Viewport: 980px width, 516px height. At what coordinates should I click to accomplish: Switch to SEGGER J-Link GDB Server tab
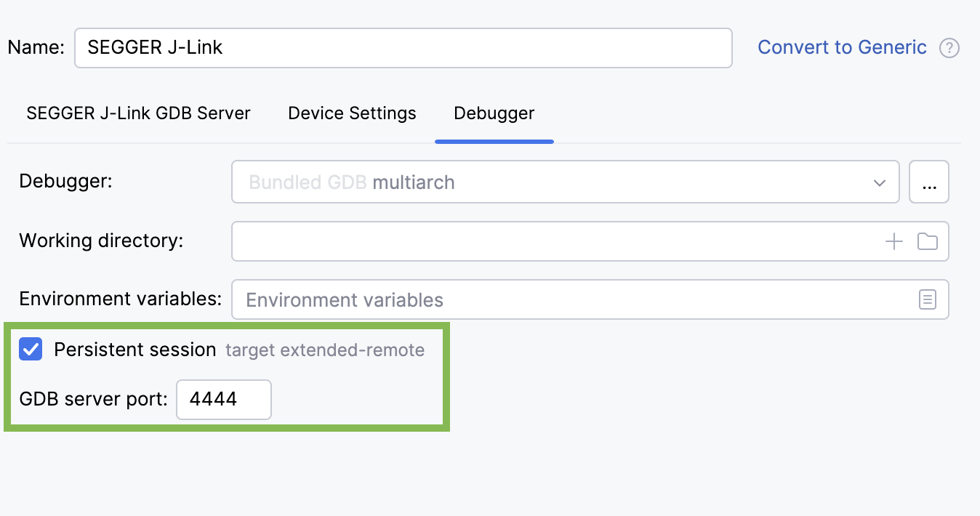click(x=138, y=113)
